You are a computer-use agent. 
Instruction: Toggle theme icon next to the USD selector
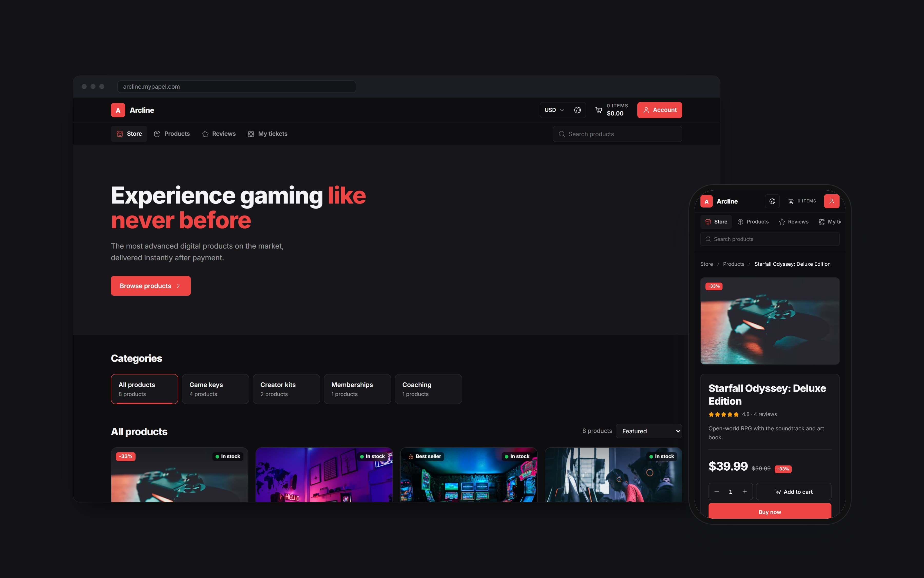click(x=577, y=110)
